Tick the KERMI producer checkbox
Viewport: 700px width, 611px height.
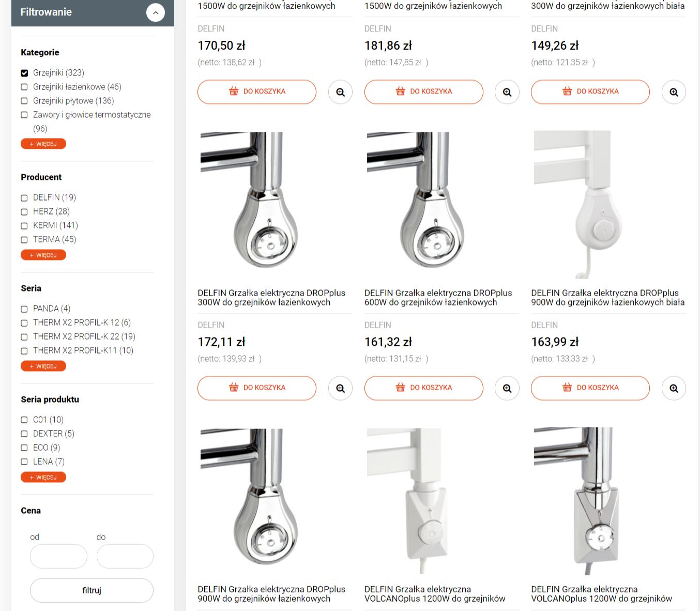pyautogui.click(x=24, y=225)
